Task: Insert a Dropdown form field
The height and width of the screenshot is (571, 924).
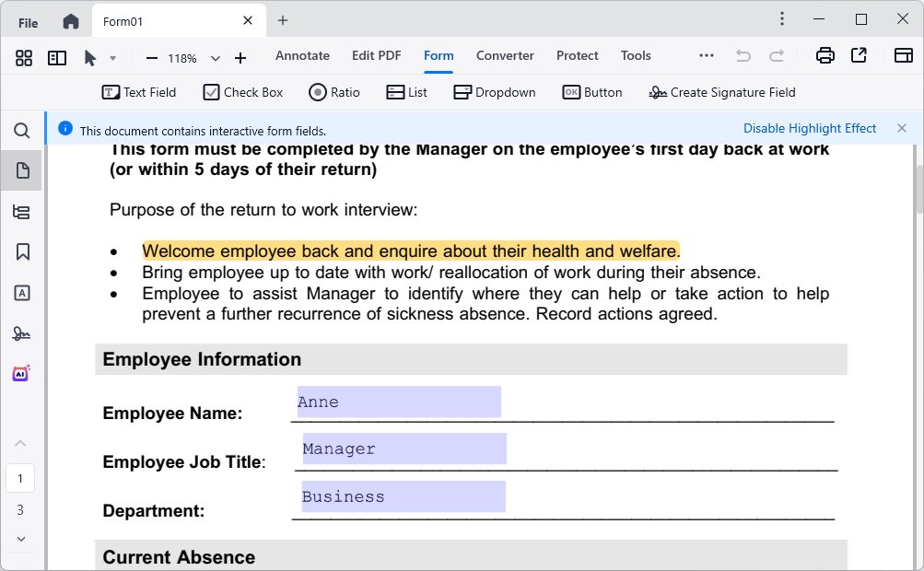Action: coord(494,92)
